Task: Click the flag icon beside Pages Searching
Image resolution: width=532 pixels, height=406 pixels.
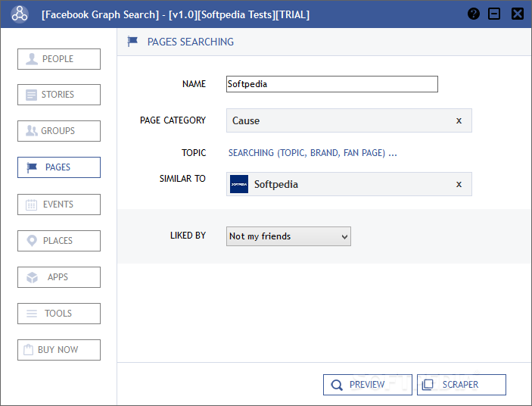Action: pyautogui.click(x=132, y=42)
